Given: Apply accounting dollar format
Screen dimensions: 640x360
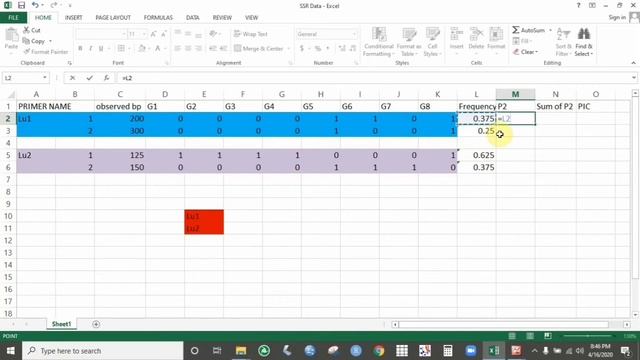Looking at the screenshot, I should (x=302, y=49).
